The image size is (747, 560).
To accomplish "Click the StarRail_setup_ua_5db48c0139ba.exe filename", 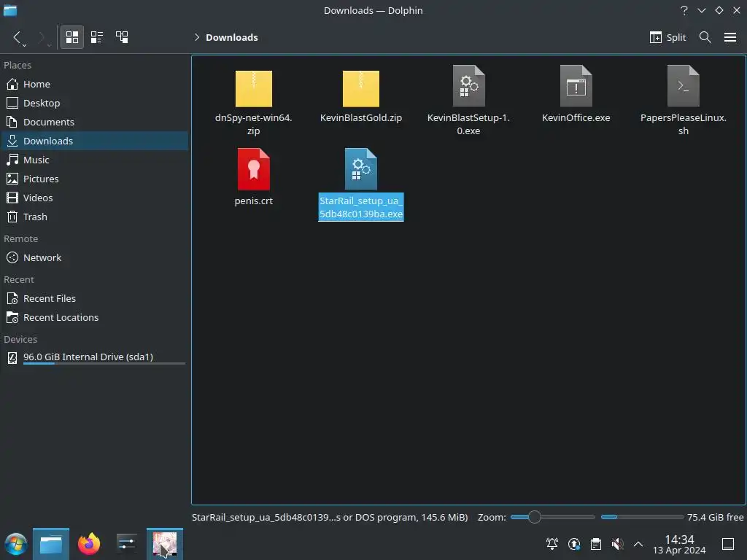I will [x=360, y=207].
